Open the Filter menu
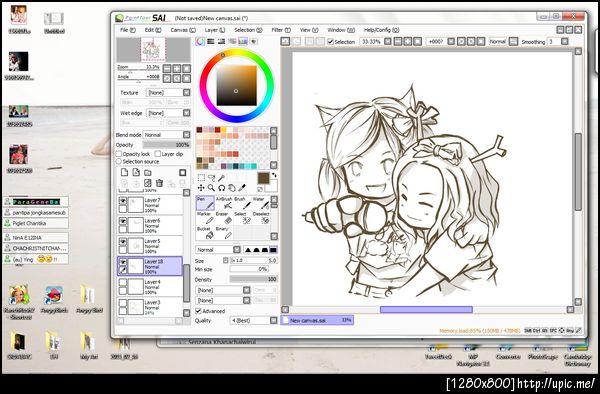The width and height of the screenshot is (600, 394). click(x=281, y=30)
